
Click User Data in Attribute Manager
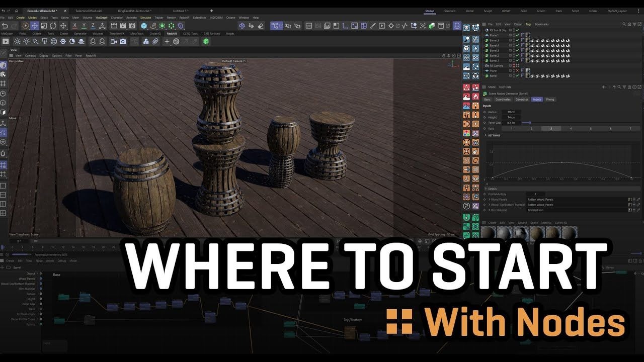click(505, 87)
